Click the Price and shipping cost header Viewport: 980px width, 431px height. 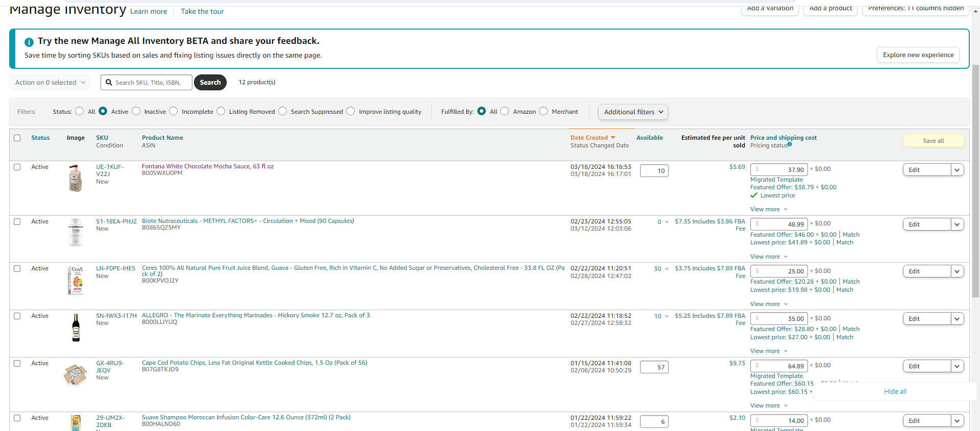[783, 138]
